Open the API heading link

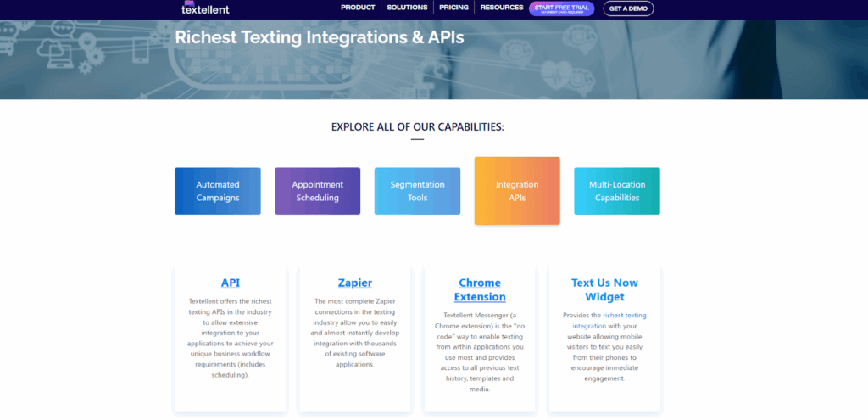231,283
